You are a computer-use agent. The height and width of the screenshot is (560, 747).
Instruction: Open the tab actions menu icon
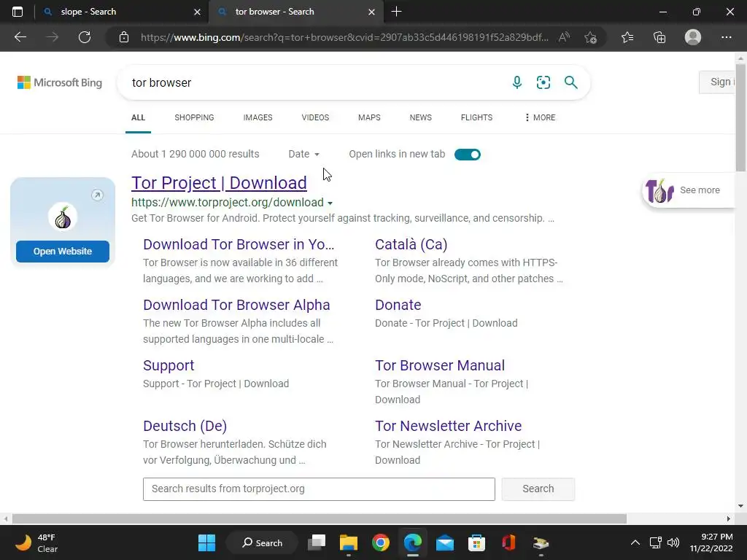point(18,12)
